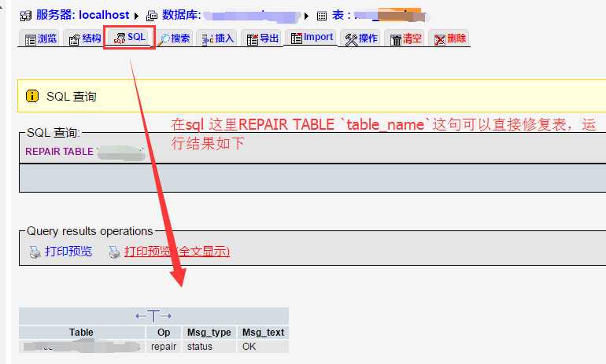
Task: Open the 结构 (Structure) tab
Action: 84,39
